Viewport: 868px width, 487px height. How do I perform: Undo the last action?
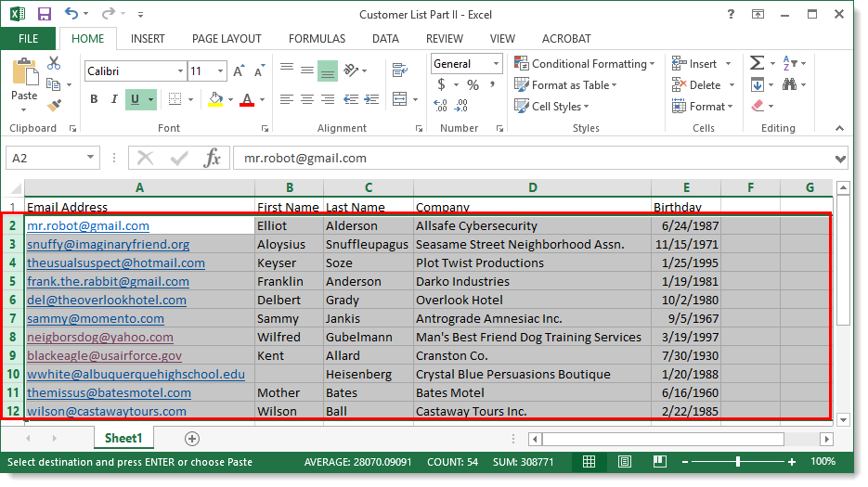[71, 13]
